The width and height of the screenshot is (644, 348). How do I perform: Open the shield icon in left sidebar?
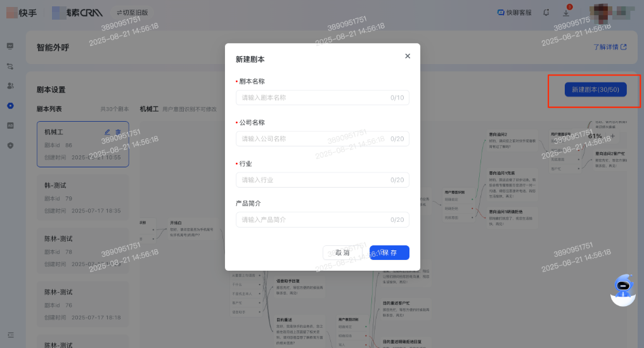(x=10, y=145)
